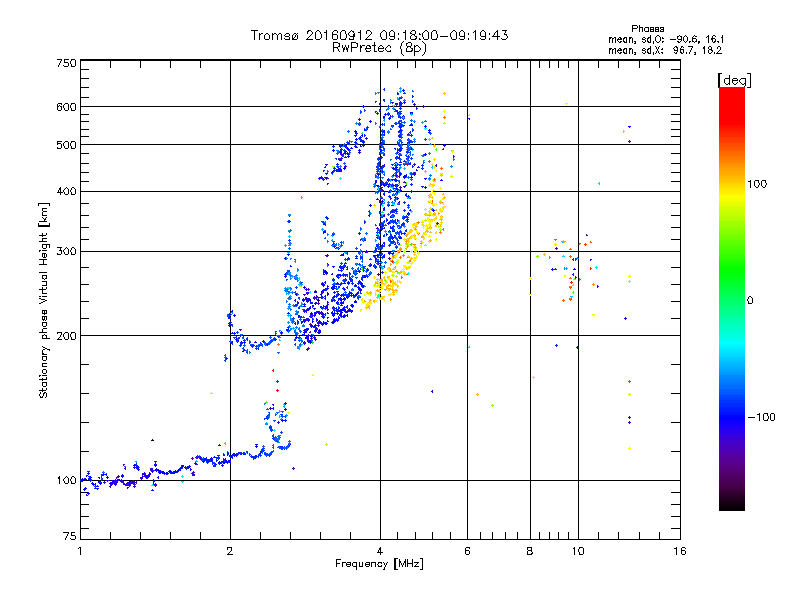
Task: Click the y-axis tick label '600'
Action: point(66,107)
